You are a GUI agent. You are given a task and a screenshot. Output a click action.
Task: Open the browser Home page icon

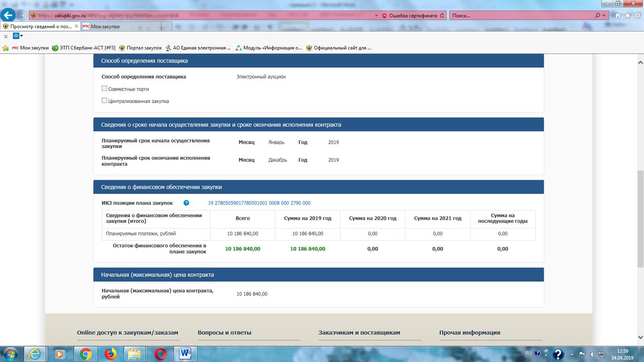[x=617, y=16]
